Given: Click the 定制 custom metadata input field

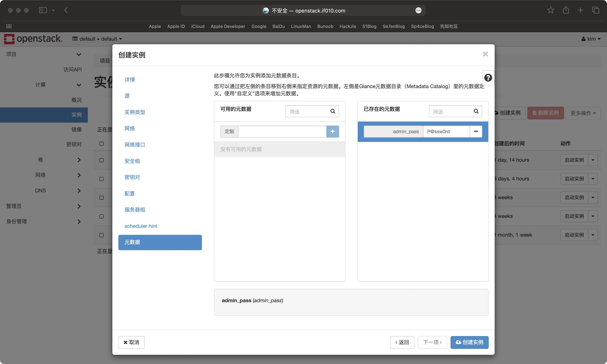Looking at the screenshot, I should (282, 132).
